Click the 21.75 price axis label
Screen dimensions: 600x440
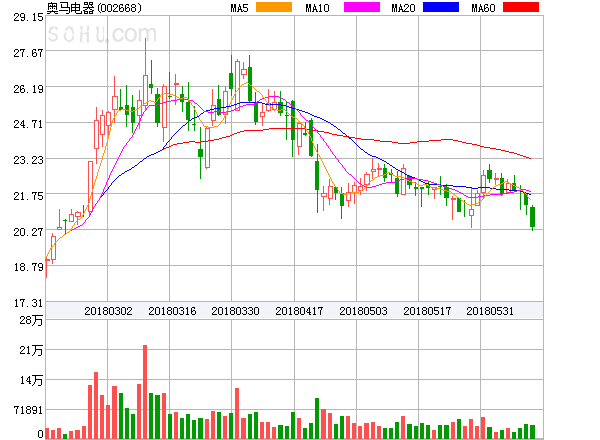pyautogui.click(x=28, y=196)
